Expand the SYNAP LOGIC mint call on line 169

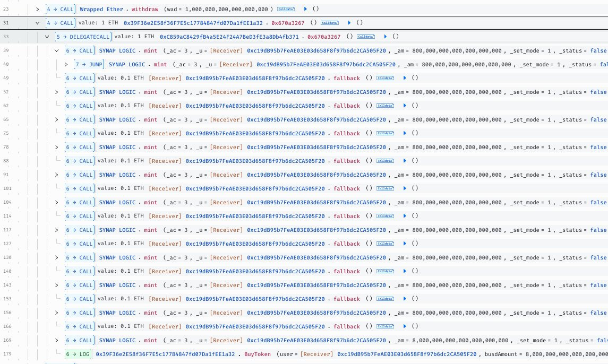pos(57,340)
